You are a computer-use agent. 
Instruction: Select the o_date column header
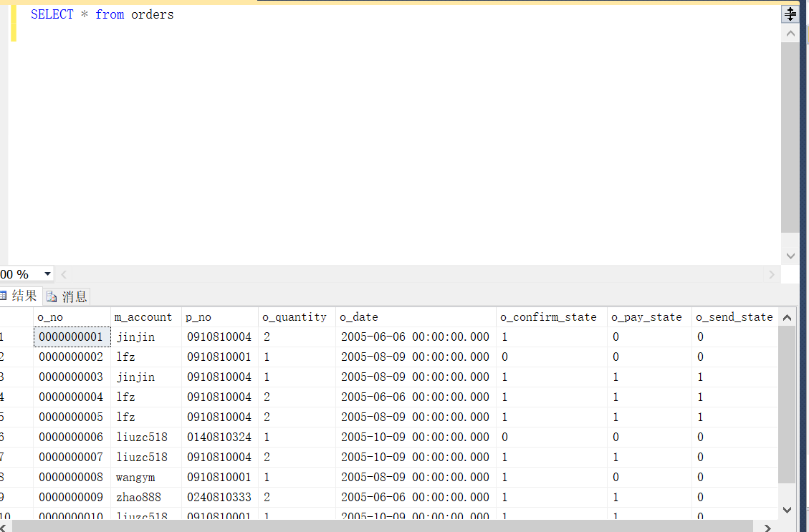(x=416, y=317)
